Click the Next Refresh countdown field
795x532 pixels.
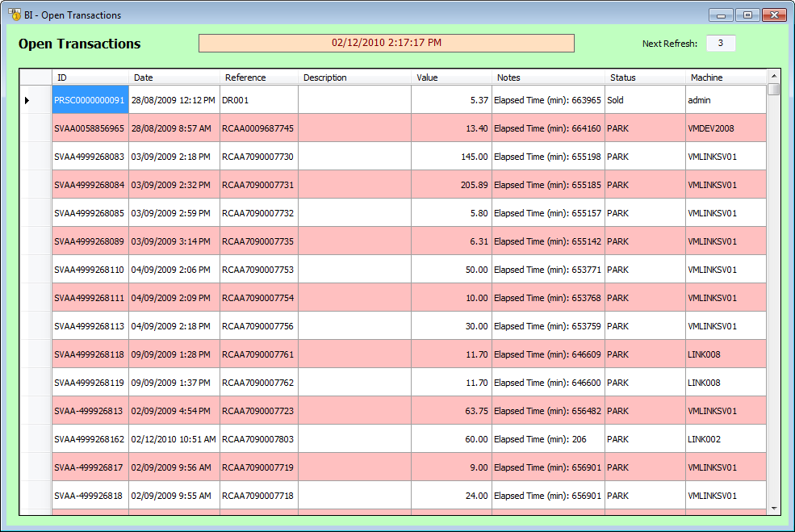[721, 43]
